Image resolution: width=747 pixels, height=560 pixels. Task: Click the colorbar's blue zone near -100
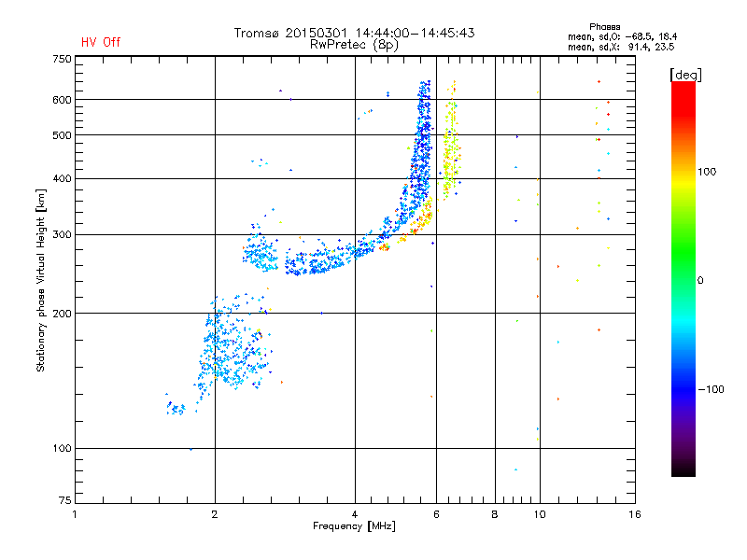[684, 385]
